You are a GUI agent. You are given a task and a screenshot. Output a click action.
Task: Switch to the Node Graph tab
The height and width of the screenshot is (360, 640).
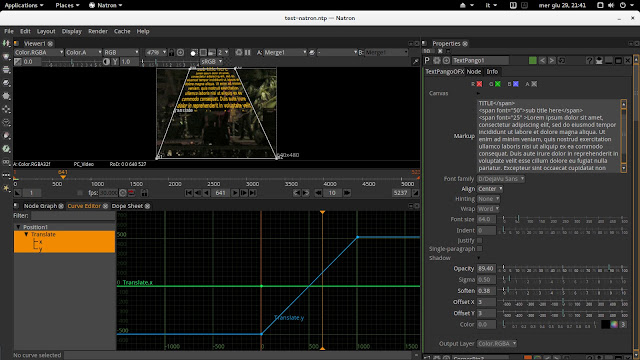40,206
